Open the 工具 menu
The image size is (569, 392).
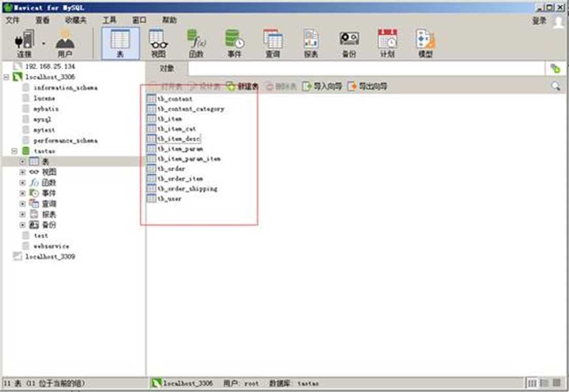click(x=109, y=20)
